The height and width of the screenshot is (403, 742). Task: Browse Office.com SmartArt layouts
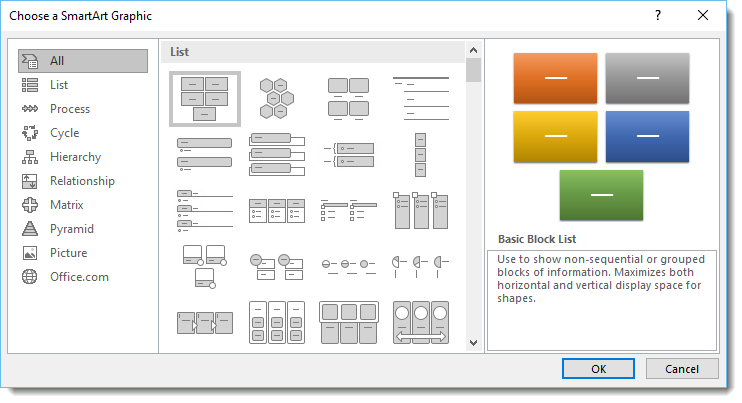tap(79, 277)
